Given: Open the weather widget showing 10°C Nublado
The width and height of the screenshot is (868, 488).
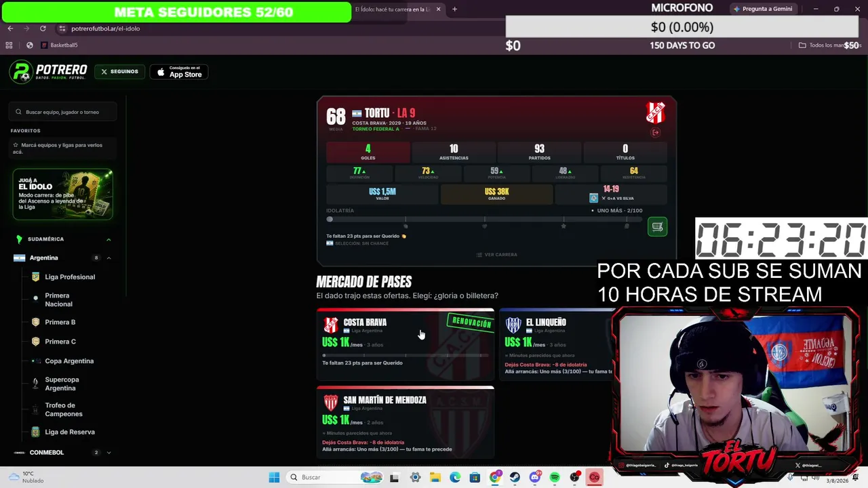Looking at the screenshot, I should (x=27, y=477).
